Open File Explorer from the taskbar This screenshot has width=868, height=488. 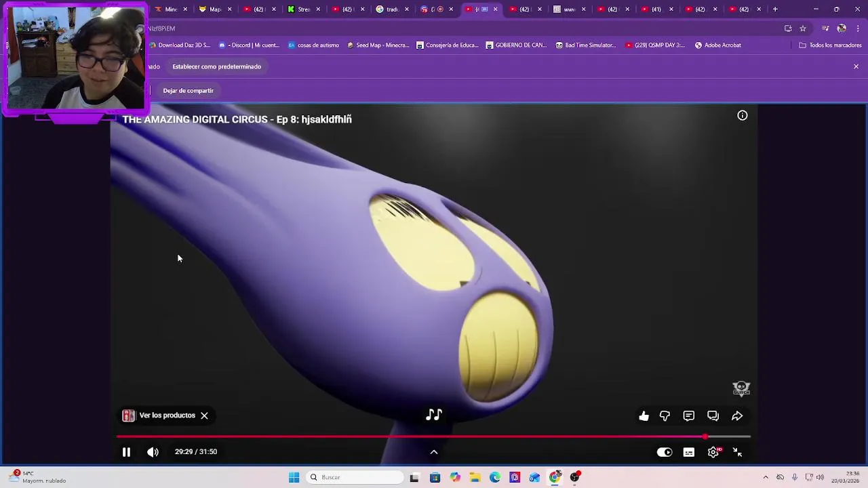click(475, 478)
